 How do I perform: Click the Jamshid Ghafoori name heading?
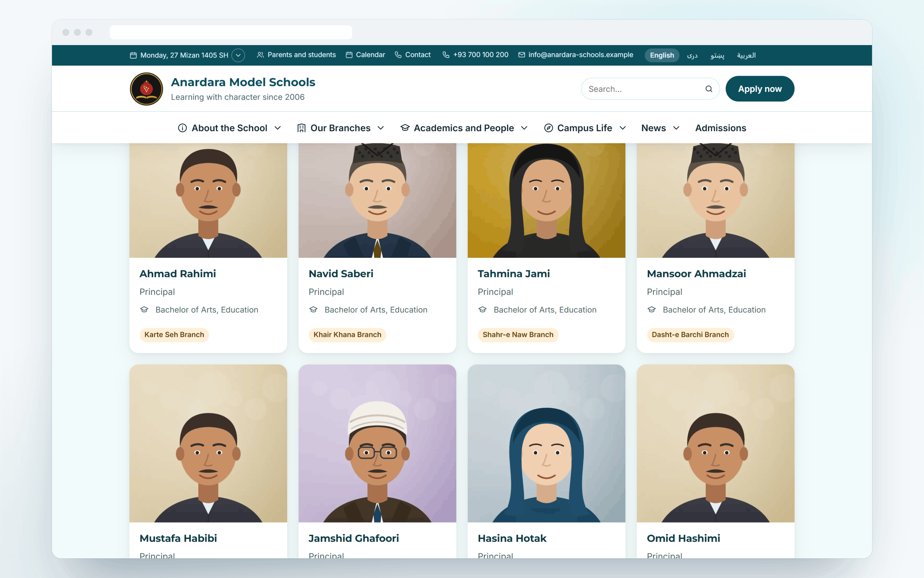pos(353,538)
